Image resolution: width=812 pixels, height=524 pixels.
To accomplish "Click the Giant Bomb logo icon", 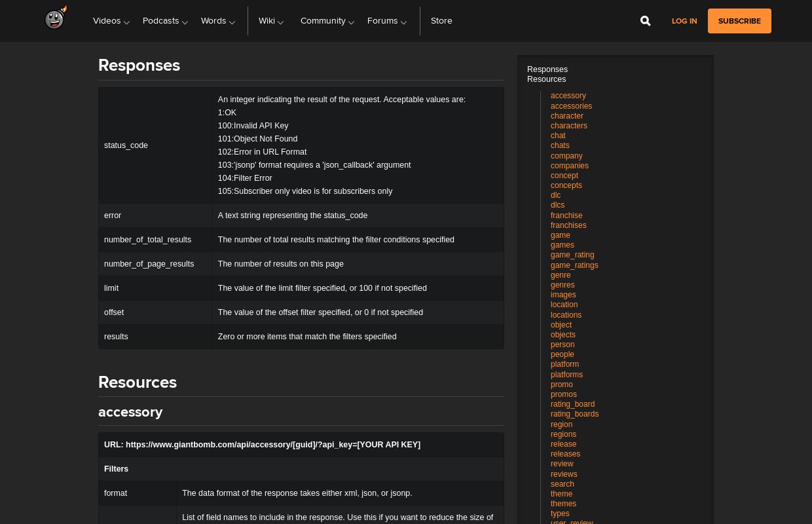I will [x=56, y=18].
